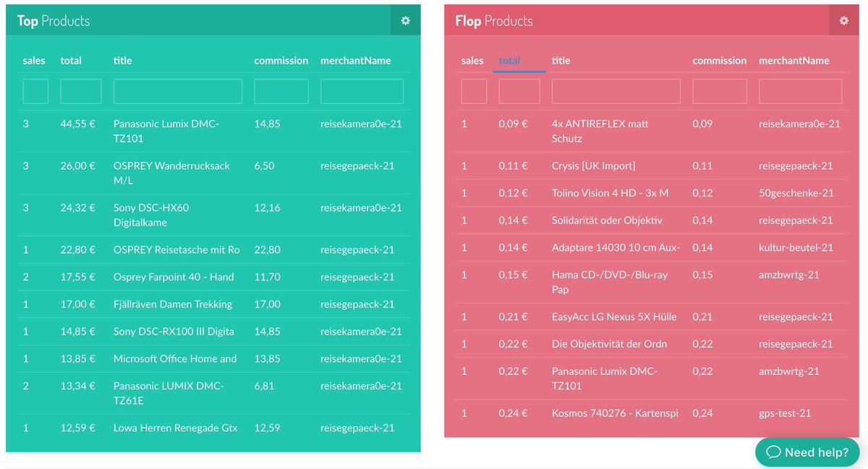Sort Top Products by total column

pyautogui.click(x=71, y=61)
